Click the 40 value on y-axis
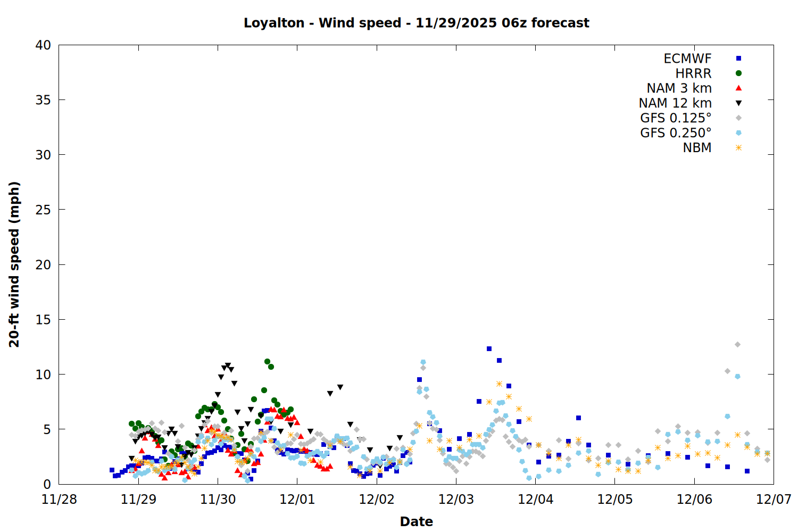The image size is (798, 532). pos(43,45)
